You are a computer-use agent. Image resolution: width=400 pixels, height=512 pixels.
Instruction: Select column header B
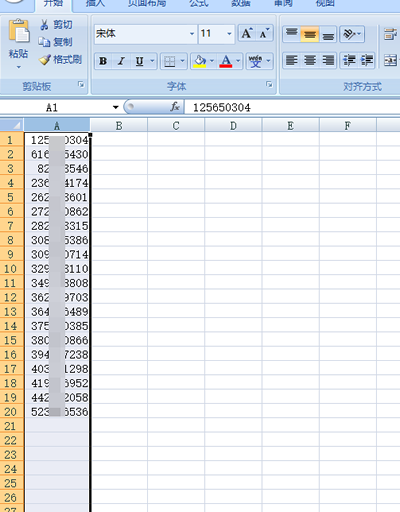119,126
